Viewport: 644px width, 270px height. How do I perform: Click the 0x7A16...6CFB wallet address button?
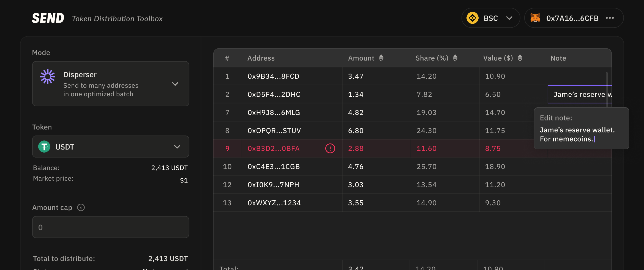(572, 18)
